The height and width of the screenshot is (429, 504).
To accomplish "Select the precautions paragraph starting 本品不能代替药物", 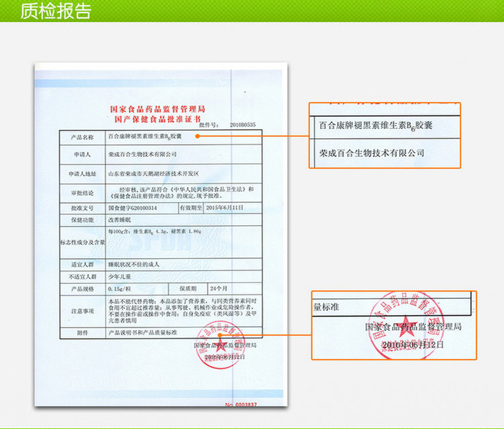I will pos(182,311).
